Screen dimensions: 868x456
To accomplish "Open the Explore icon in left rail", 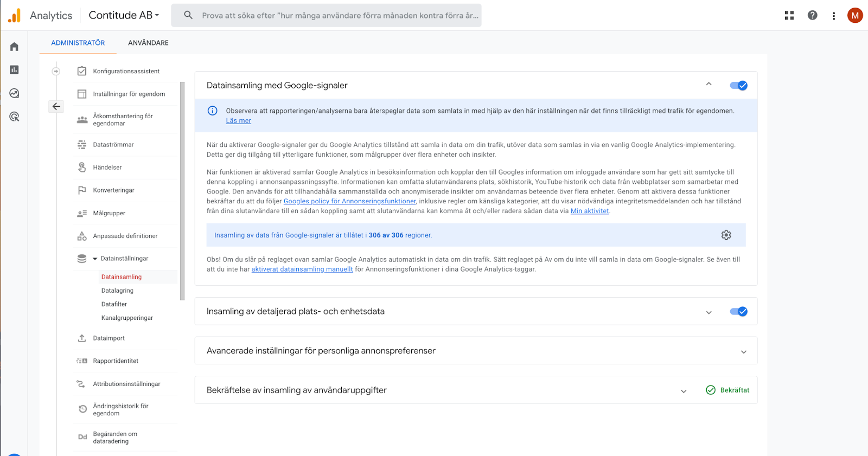I will click(14, 93).
